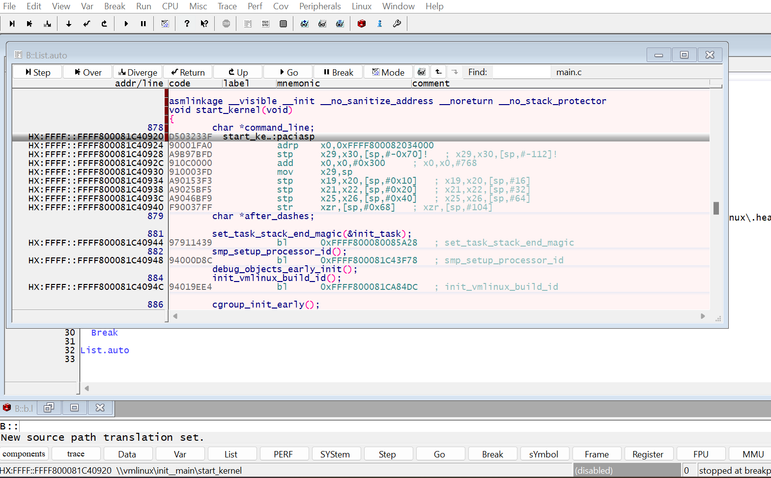
Task: Click the first glasses watch icon
Action: pos(304,24)
